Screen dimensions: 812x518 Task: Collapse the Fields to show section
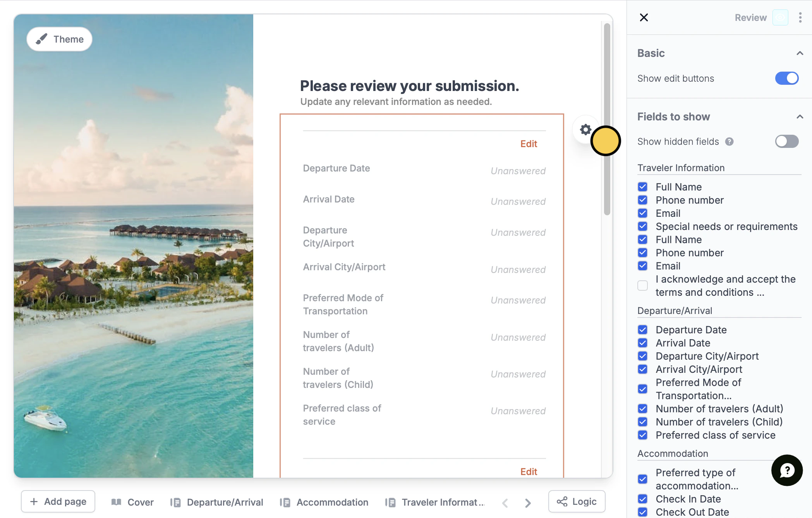click(x=800, y=117)
